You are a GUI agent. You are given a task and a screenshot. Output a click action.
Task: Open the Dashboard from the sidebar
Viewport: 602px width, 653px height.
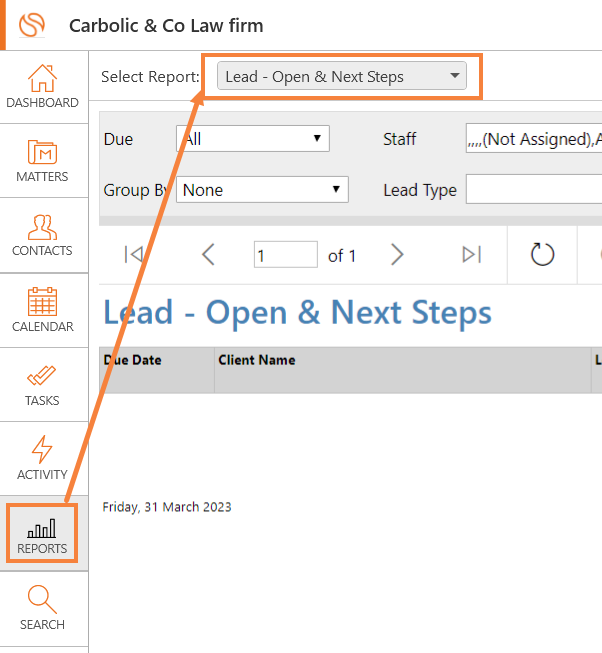(42, 87)
